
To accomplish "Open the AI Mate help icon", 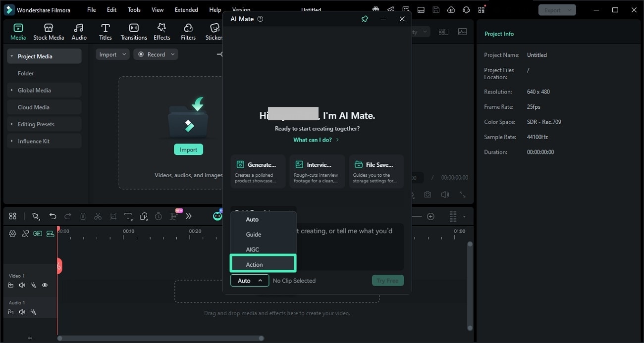I will (x=261, y=19).
